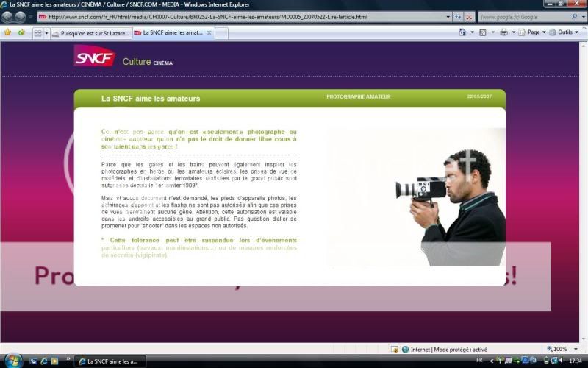Screen dimensions: 588x368
Task: Switch to the 'Puisqu'on est sur St Lazare' tab
Action: tap(91, 33)
